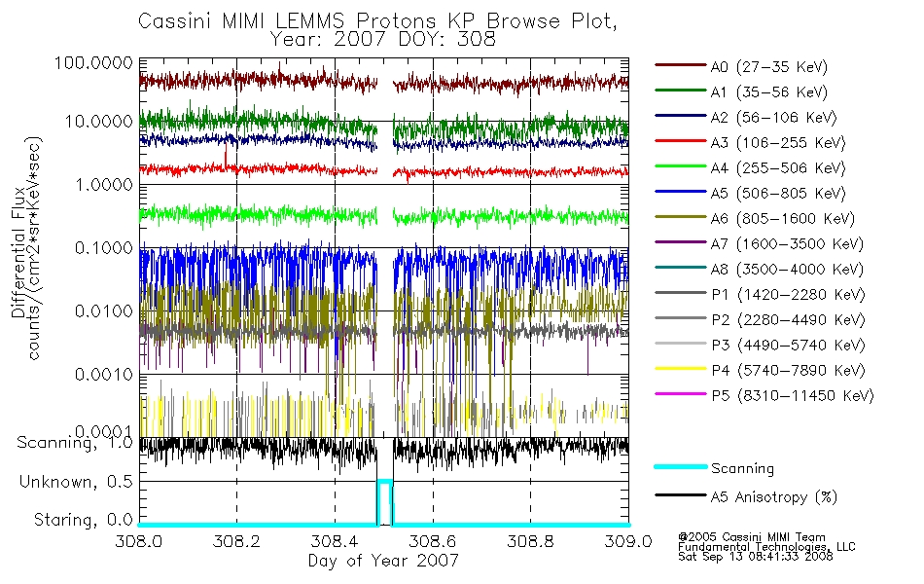Click the magenta P5 legend line
Image resolution: width=924 pixels, height=584 pixels.
click(x=681, y=393)
